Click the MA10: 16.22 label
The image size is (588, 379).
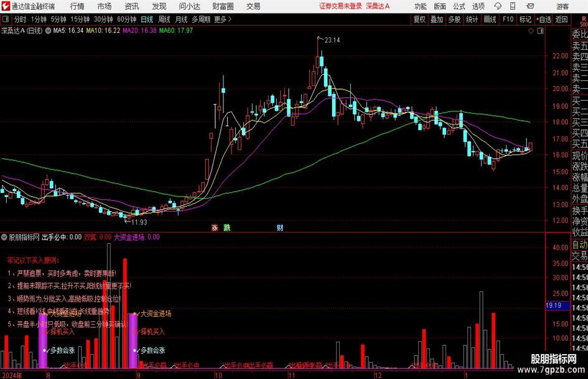pyautogui.click(x=103, y=30)
